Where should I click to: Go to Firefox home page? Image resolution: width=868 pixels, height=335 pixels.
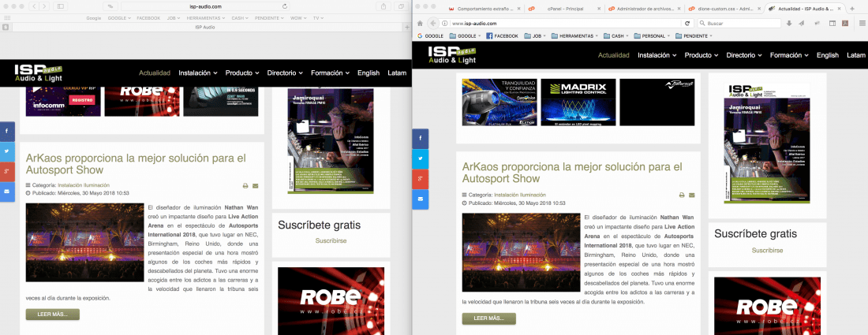coord(420,23)
